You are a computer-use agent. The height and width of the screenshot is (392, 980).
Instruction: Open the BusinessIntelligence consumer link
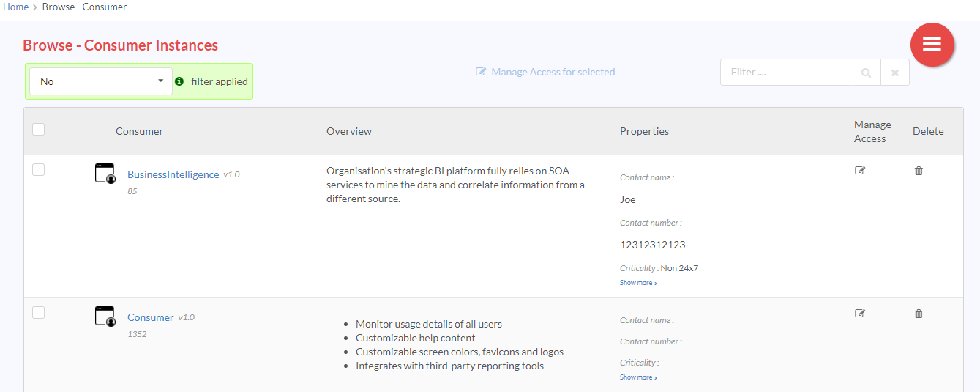(173, 174)
